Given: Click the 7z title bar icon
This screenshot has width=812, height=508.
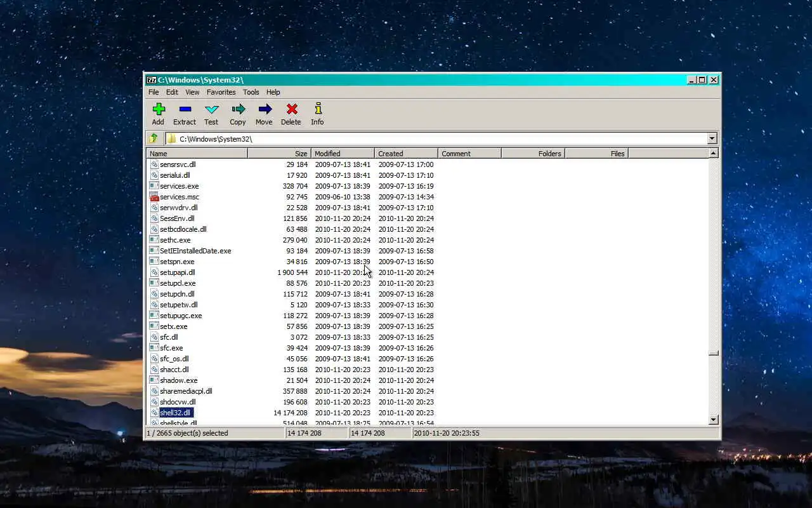Looking at the screenshot, I should (151, 79).
